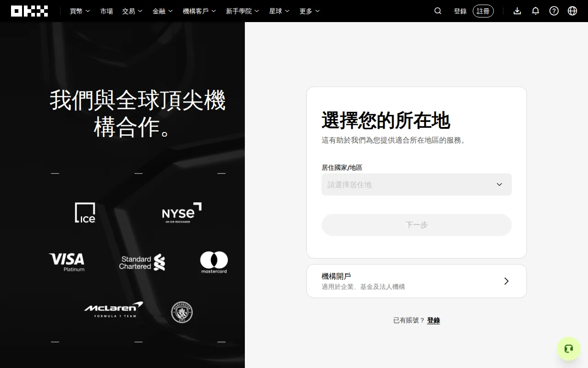
Task: Click the OKX logo
Action: 29,11
